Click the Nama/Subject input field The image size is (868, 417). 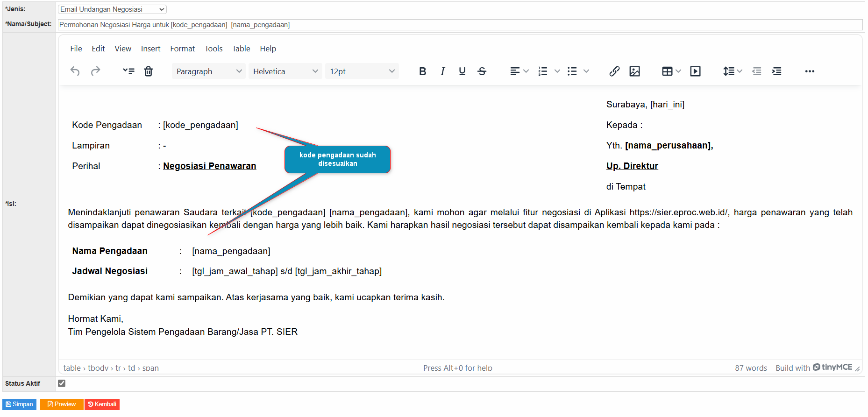pyautogui.click(x=460, y=25)
